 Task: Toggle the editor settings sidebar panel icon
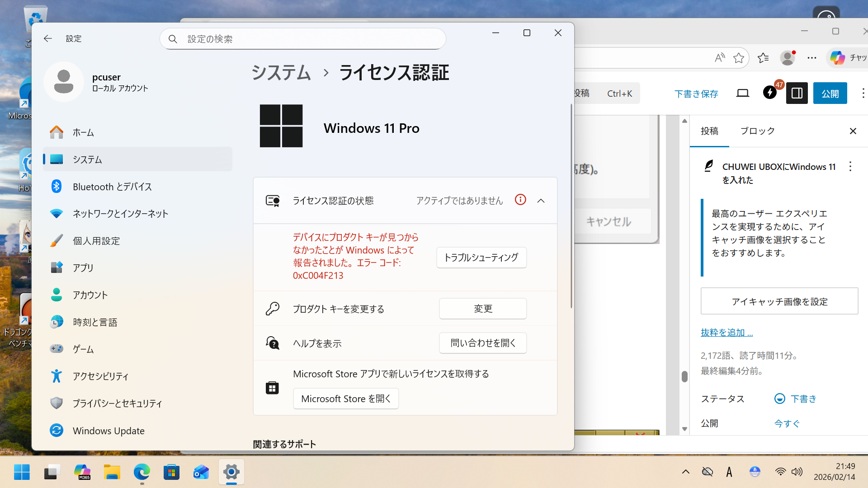pos(797,93)
